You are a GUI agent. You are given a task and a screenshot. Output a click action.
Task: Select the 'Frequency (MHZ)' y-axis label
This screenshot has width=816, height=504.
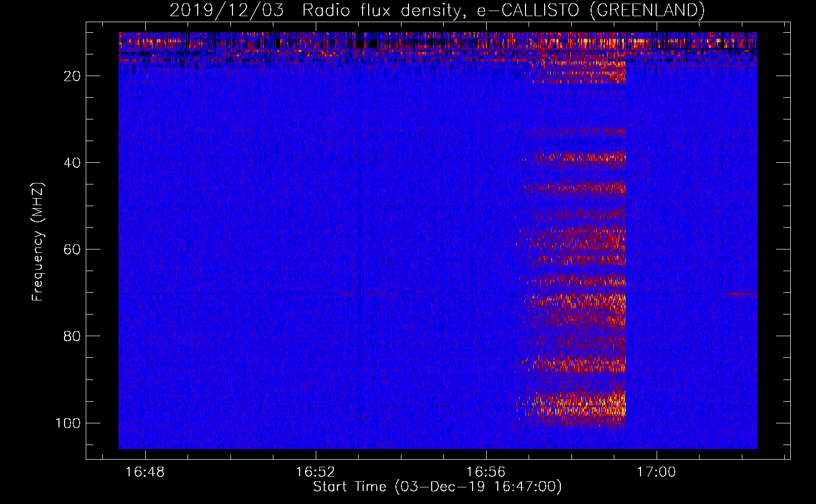[x=38, y=241]
